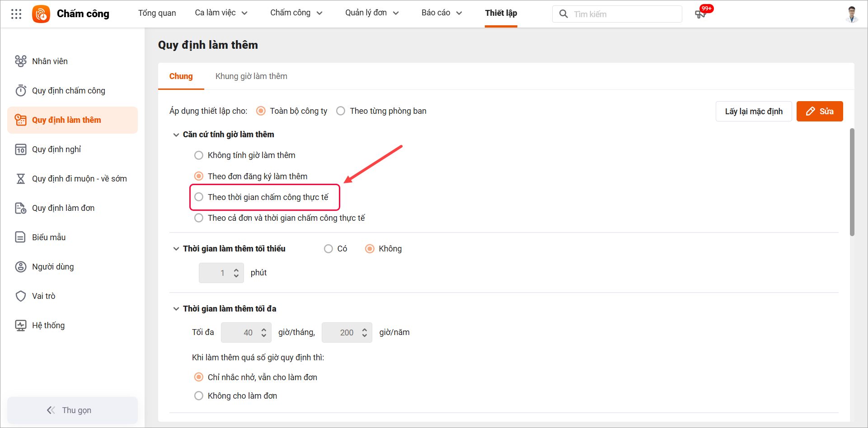Click the pencil icon on Sửa button
The image size is (868, 428).
811,111
